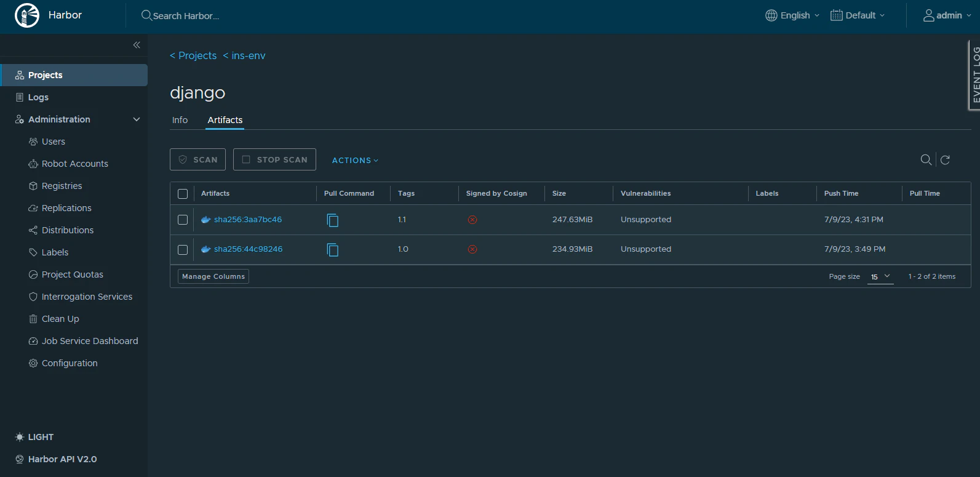Click the Distributions share icon

[x=33, y=230]
